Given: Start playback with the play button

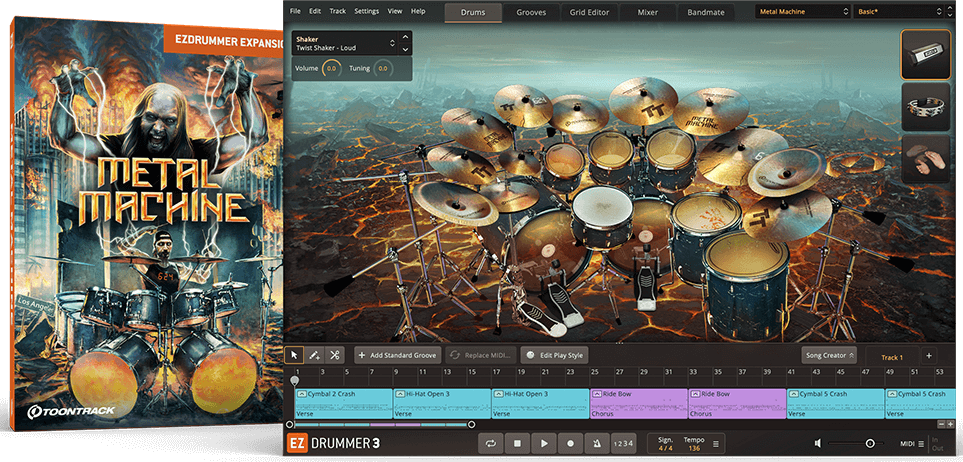Looking at the screenshot, I should (544, 443).
